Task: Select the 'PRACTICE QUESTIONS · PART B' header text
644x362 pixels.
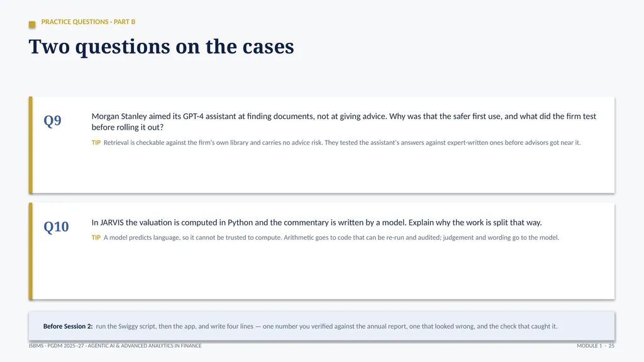Action: 88,22
